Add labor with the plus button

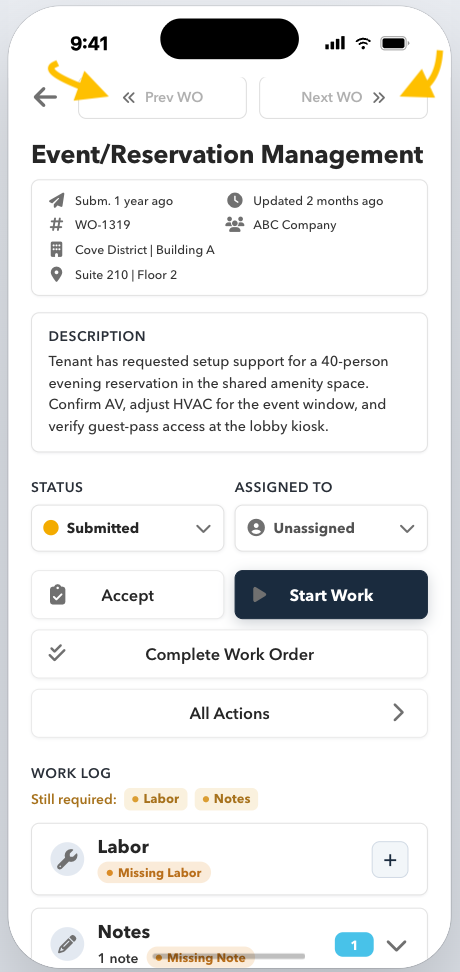pyautogui.click(x=390, y=860)
